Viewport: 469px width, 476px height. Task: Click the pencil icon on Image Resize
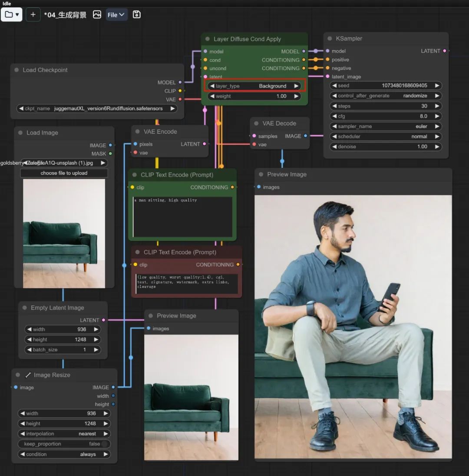coord(28,375)
